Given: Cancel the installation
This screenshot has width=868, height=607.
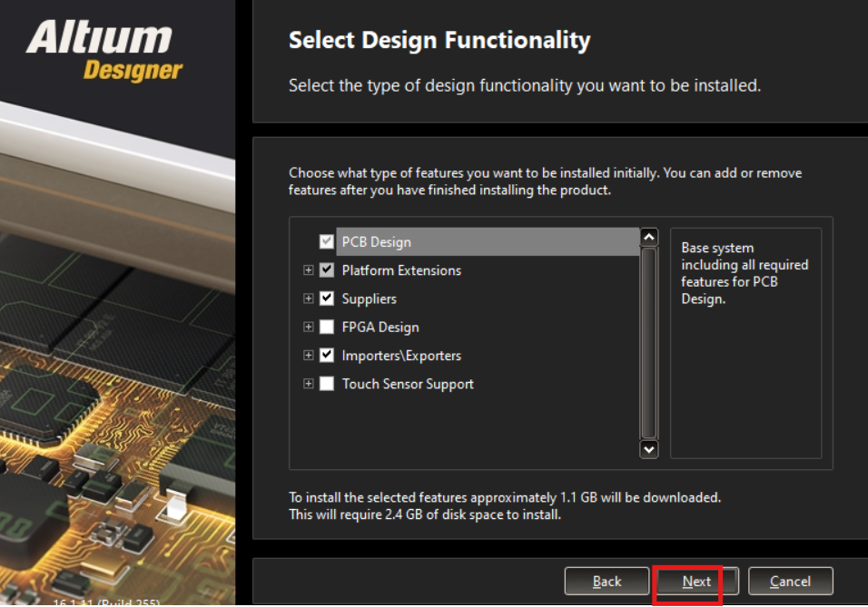Looking at the screenshot, I should (791, 581).
